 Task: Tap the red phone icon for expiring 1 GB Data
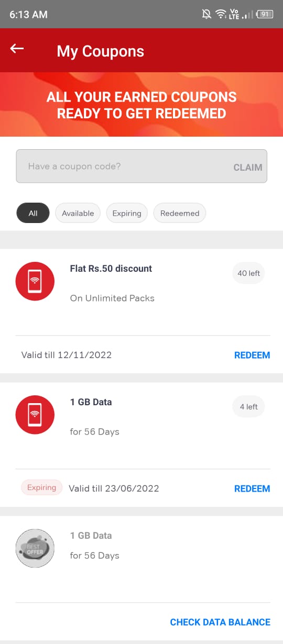coord(35,415)
